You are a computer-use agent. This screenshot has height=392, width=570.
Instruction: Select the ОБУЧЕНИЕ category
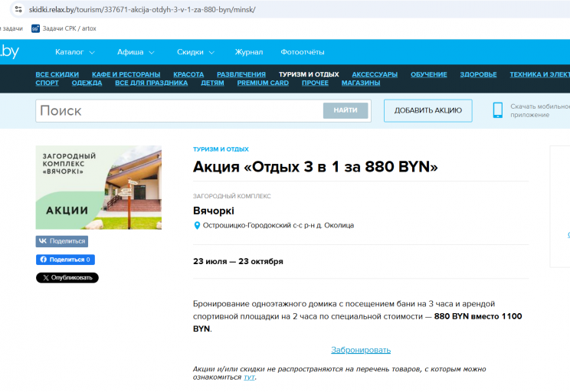(429, 74)
